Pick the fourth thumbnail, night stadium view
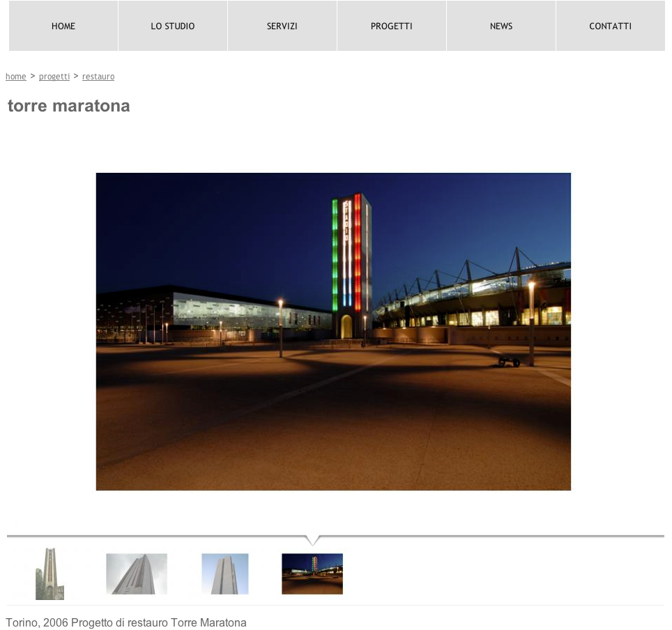 (312, 574)
